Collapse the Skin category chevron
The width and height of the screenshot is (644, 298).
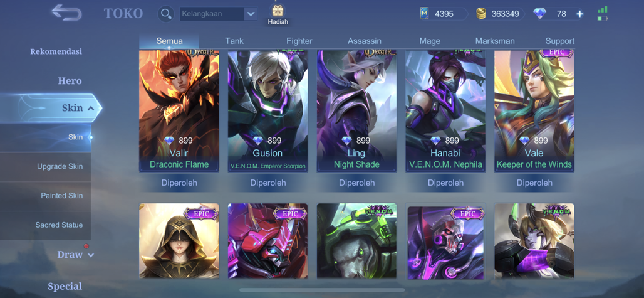point(91,108)
